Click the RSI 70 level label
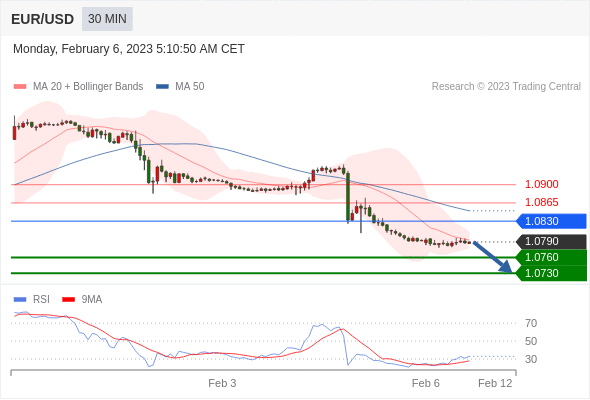Image resolution: width=590 pixels, height=400 pixels. click(x=531, y=323)
